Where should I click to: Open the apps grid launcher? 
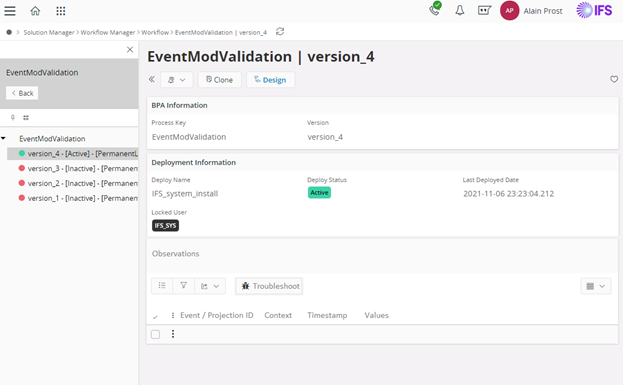pos(61,11)
